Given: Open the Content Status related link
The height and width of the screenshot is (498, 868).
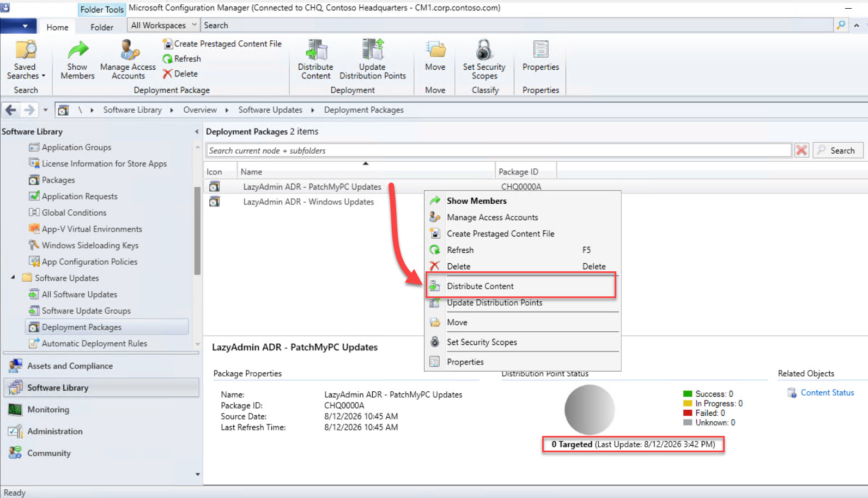Looking at the screenshot, I should coord(827,393).
